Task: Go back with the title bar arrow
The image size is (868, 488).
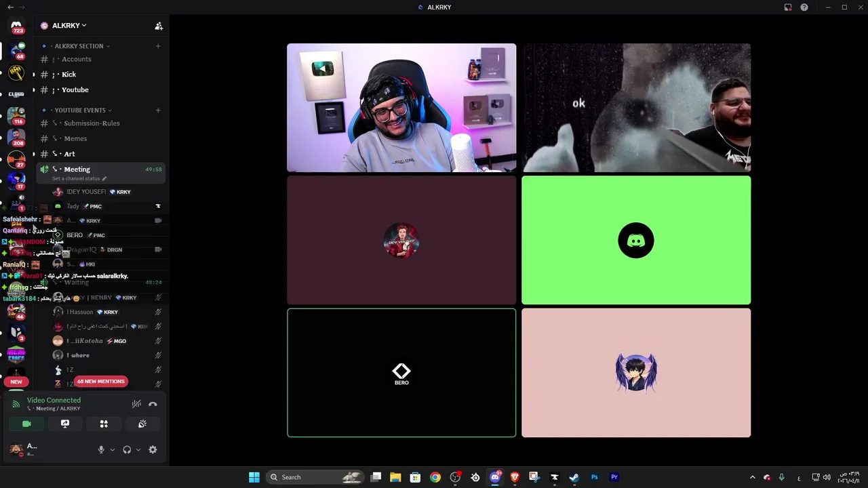Action: [x=10, y=7]
